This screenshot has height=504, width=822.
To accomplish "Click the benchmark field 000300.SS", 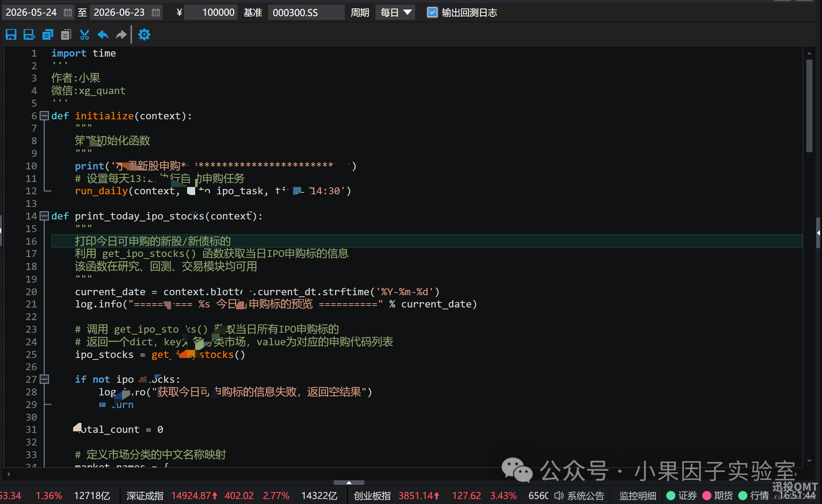I will point(306,13).
